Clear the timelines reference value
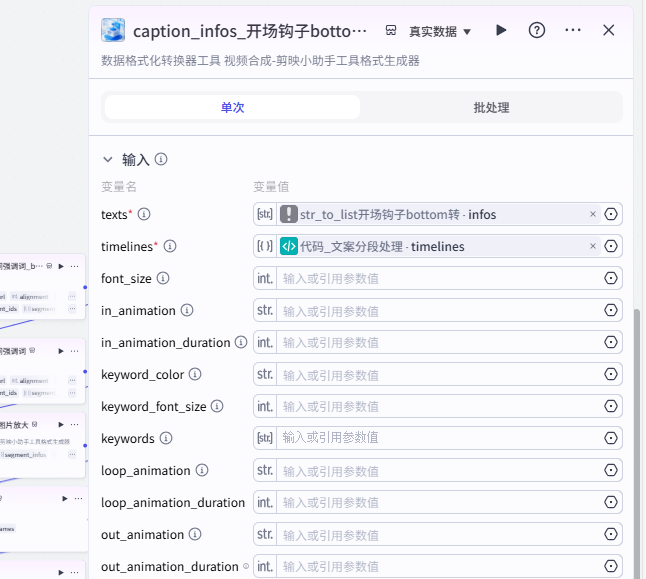 [x=592, y=246]
